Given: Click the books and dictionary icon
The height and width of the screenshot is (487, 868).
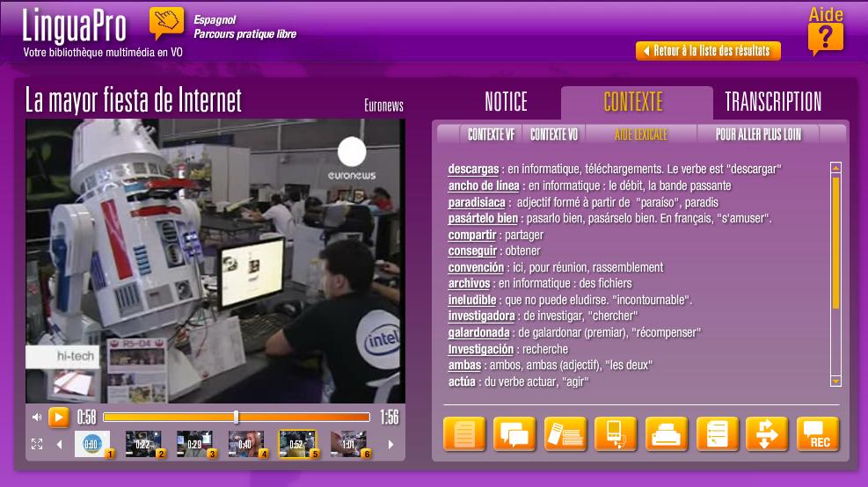Looking at the screenshot, I should pos(565,433).
